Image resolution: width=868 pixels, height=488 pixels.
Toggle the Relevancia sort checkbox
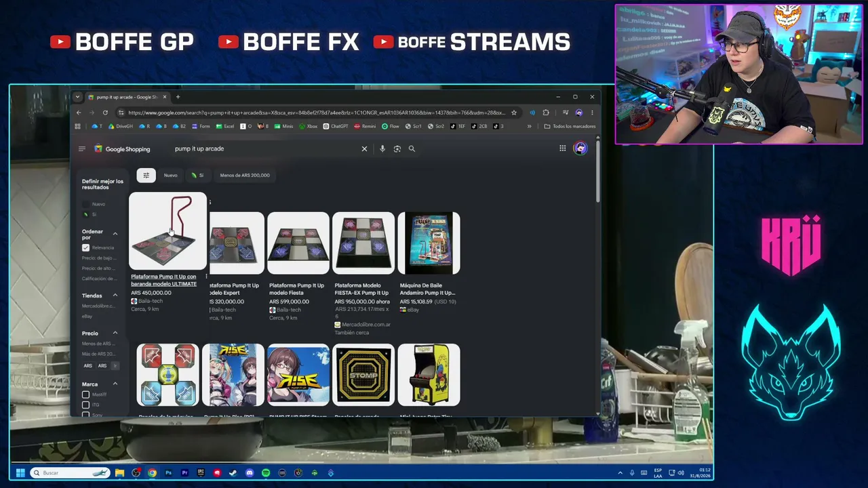coord(85,248)
